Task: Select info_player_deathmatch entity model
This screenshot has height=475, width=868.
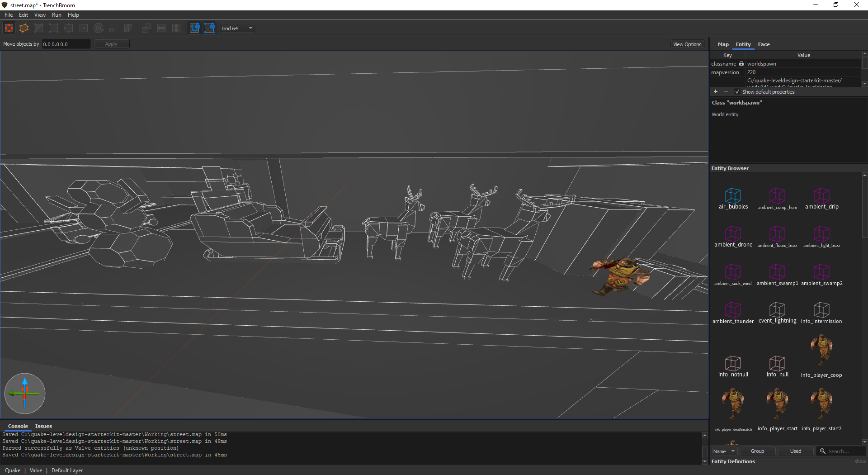Action: 733,404
